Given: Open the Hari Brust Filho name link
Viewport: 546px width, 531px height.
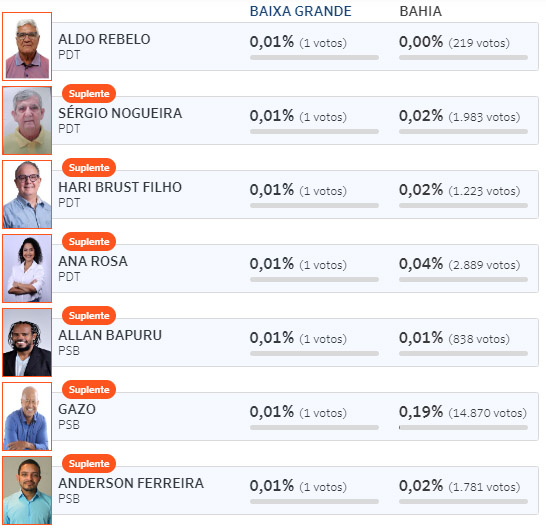Looking at the screenshot, I should pyautogui.click(x=120, y=187).
